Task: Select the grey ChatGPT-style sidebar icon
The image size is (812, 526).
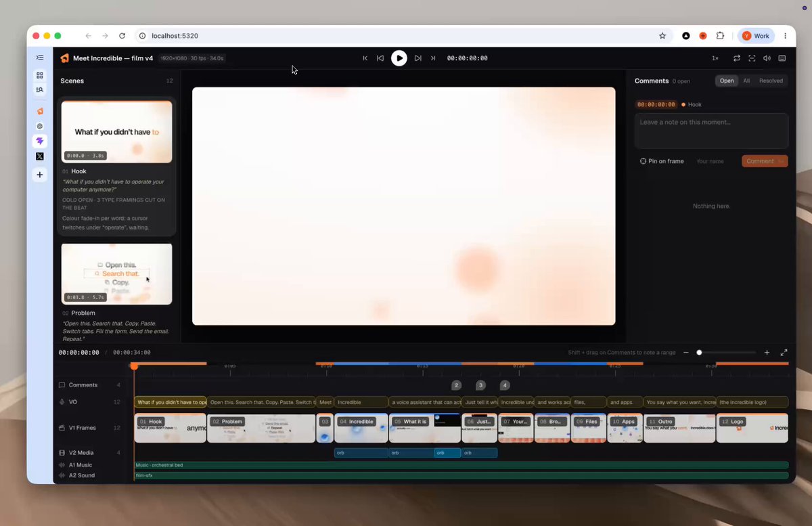Action: tap(40, 126)
